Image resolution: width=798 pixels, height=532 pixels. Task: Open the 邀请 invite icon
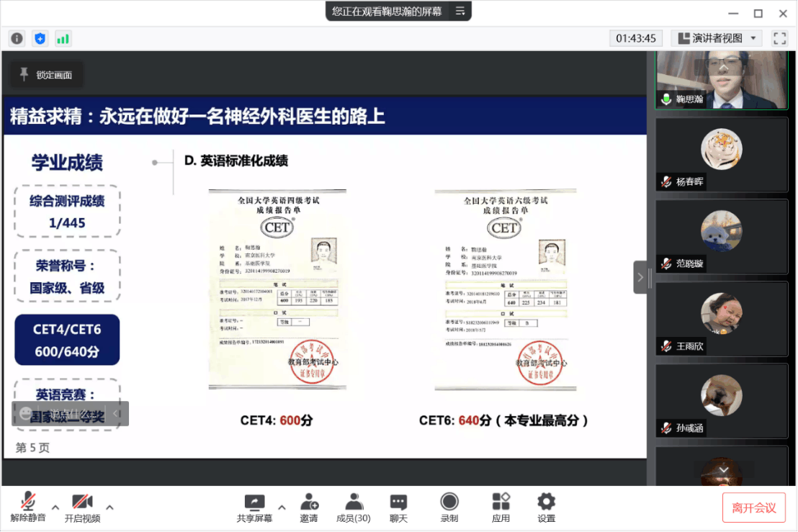(x=309, y=508)
